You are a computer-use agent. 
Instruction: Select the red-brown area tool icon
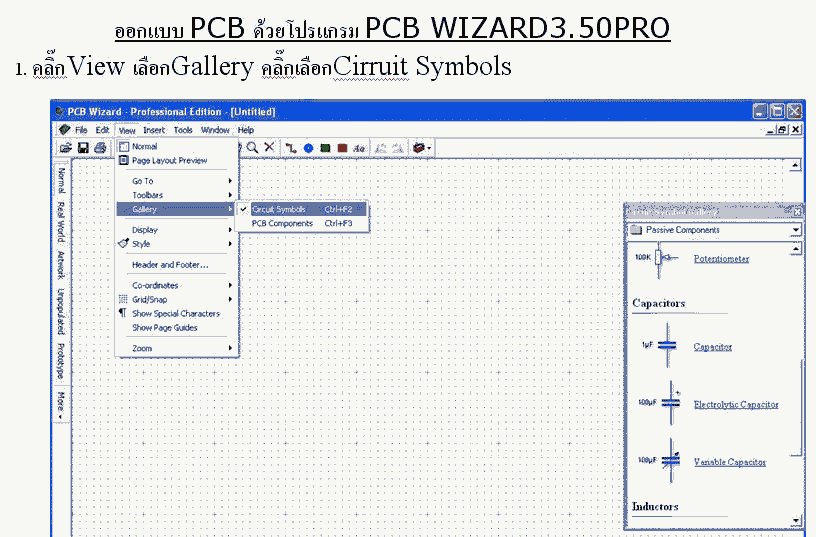(342, 148)
